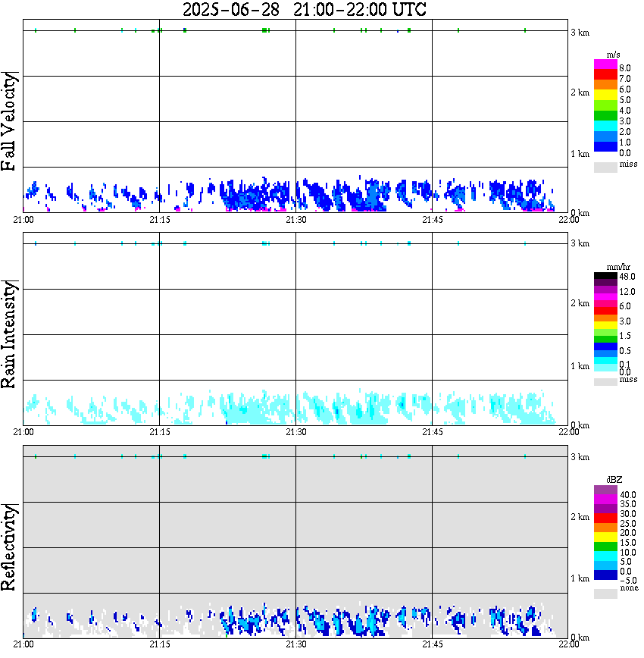
Task: Click the 1 km label on Reflectivity panel
Action: coord(580,578)
